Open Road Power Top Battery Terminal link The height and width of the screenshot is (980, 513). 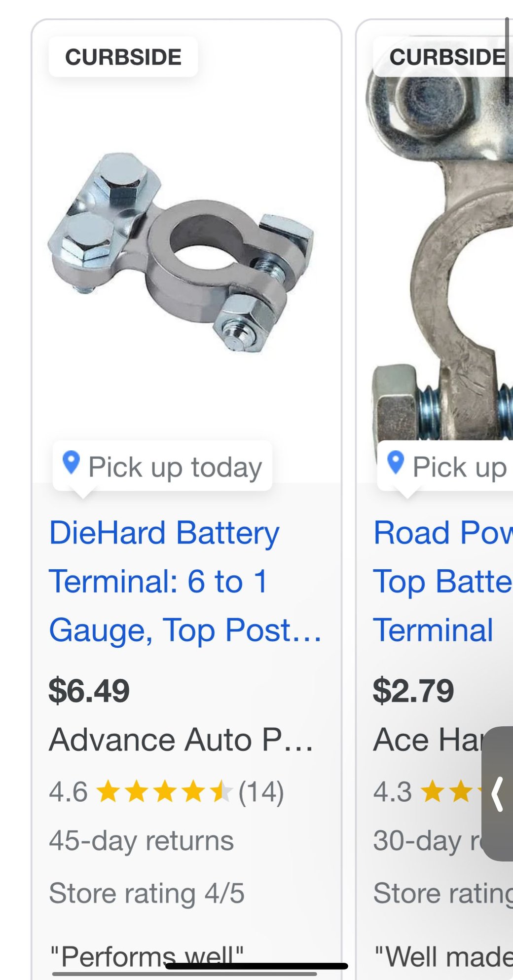pyautogui.click(x=443, y=582)
